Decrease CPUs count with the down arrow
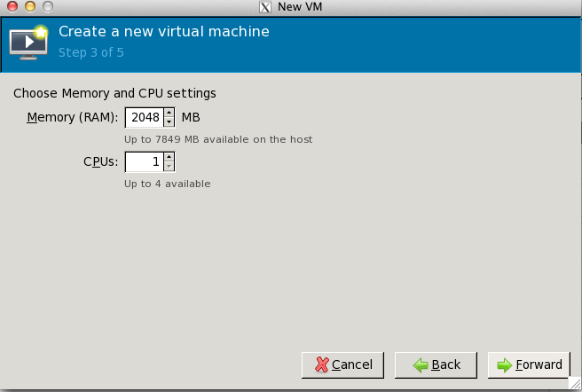 pos(169,167)
